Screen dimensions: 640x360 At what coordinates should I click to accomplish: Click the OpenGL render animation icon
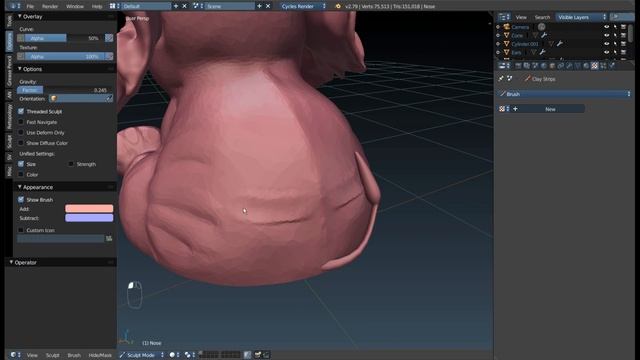coord(266,355)
